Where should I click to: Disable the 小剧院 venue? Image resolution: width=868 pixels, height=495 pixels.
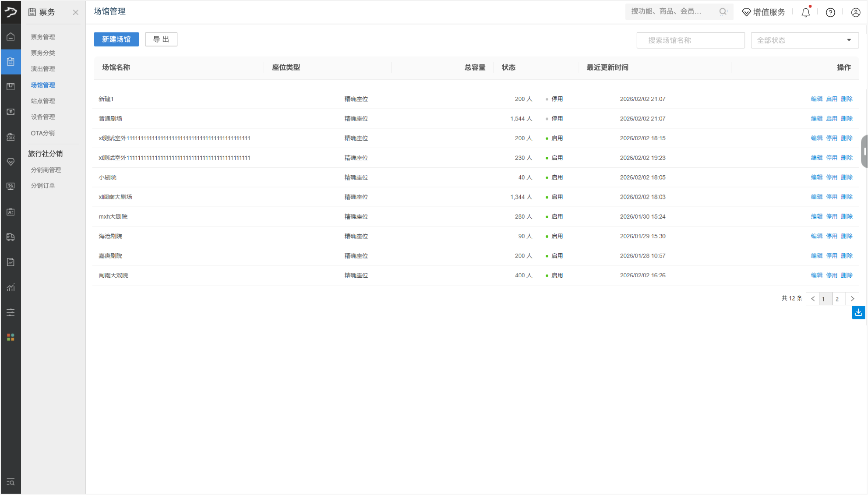pyautogui.click(x=831, y=177)
